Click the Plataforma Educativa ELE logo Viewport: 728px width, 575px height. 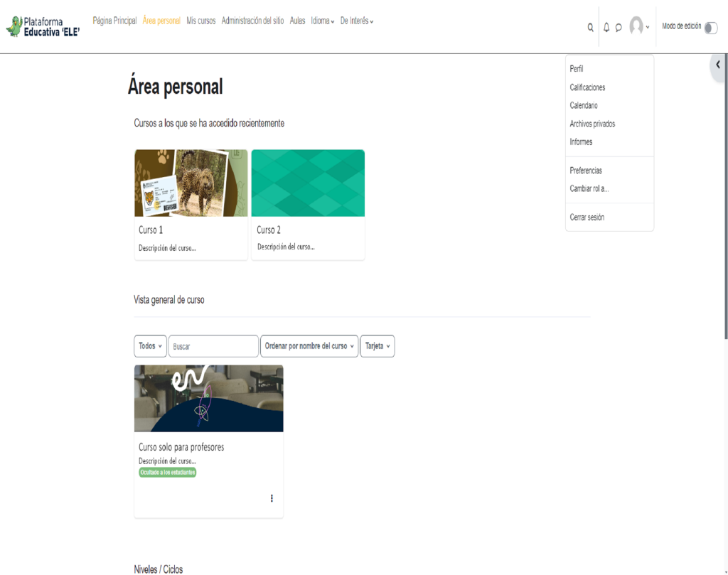pyautogui.click(x=43, y=27)
